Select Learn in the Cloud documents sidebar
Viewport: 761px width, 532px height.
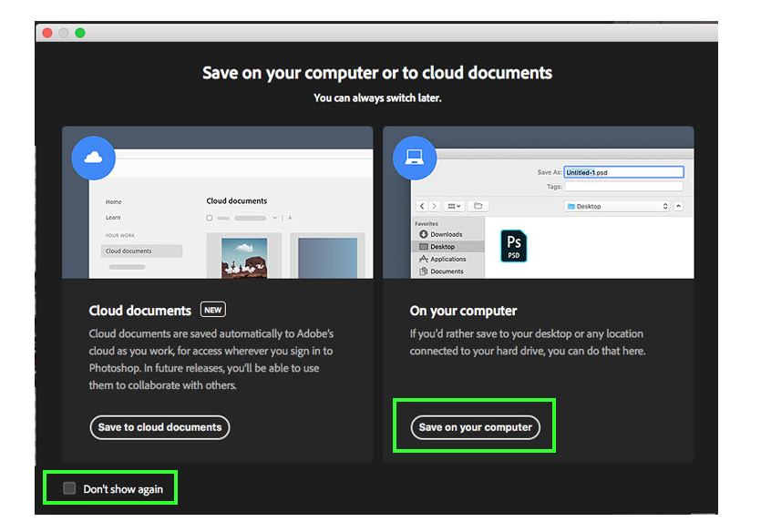113,217
